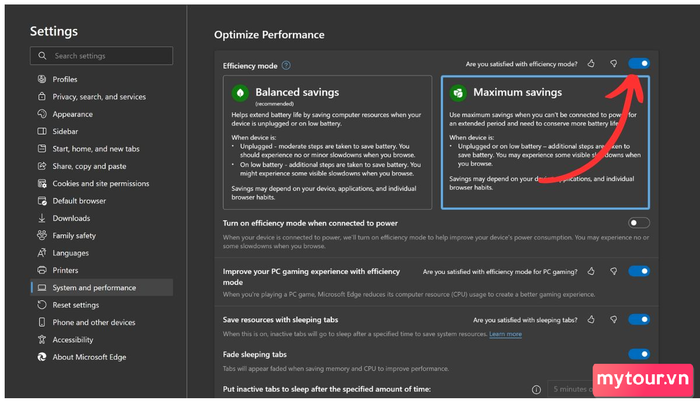Open Start, home, and new tabs
Viewport: 700px width, 405px height.
(x=101, y=149)
